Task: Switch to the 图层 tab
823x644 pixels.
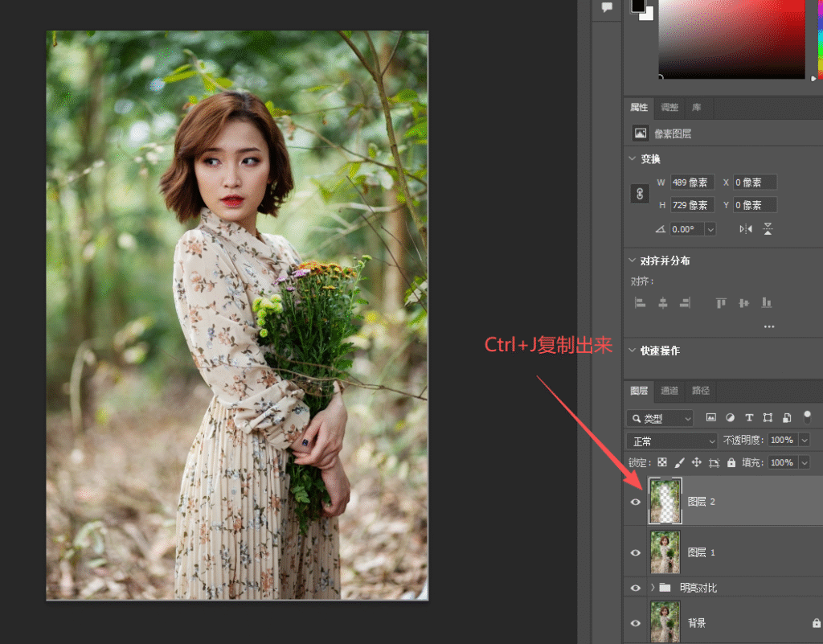Action: (639, 391)
